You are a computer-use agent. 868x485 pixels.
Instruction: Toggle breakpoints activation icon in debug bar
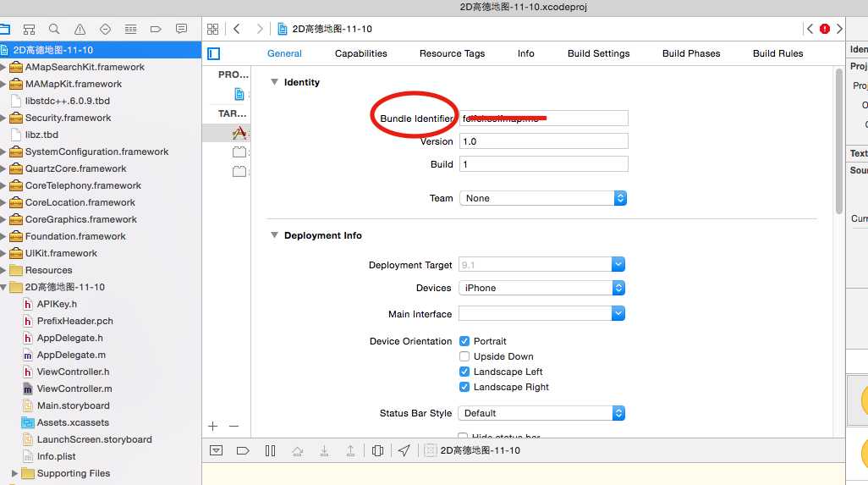(243, 450)
